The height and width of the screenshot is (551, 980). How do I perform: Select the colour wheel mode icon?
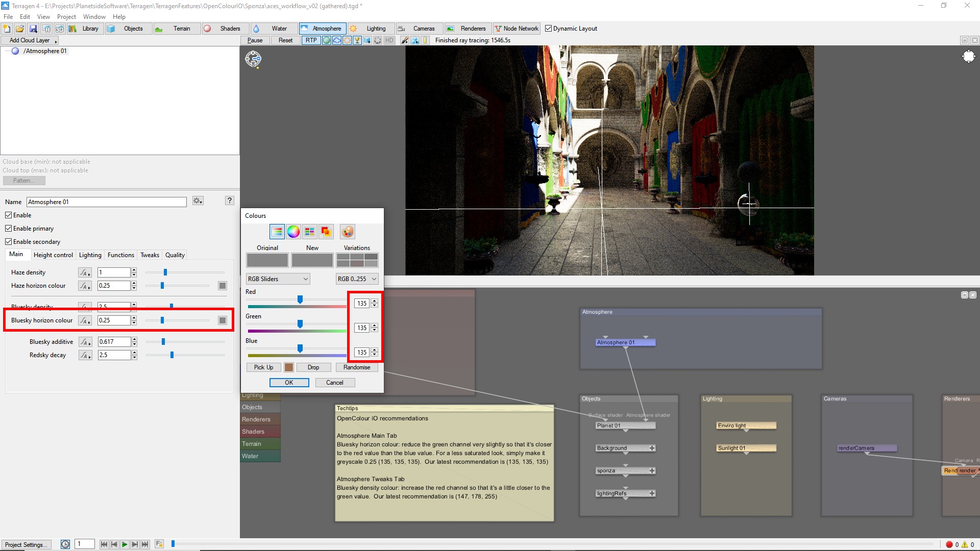pyautogui.click(x=293, y=232)
